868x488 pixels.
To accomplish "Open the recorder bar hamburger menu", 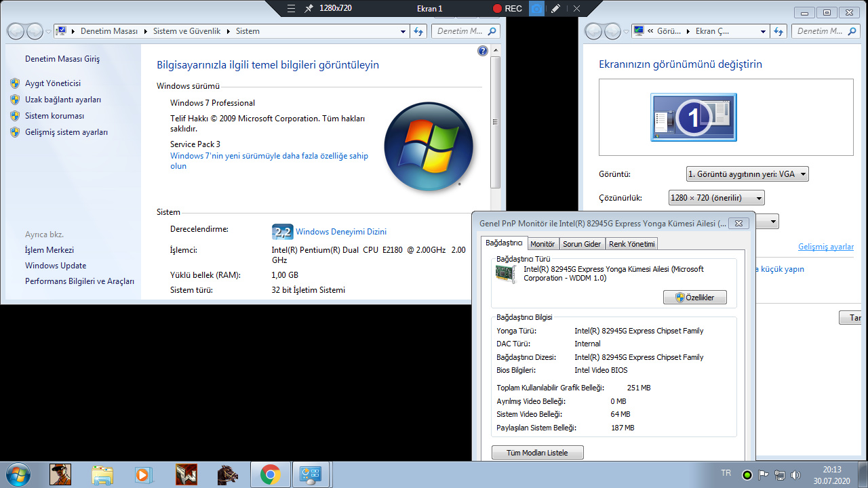I will (292, 8).
